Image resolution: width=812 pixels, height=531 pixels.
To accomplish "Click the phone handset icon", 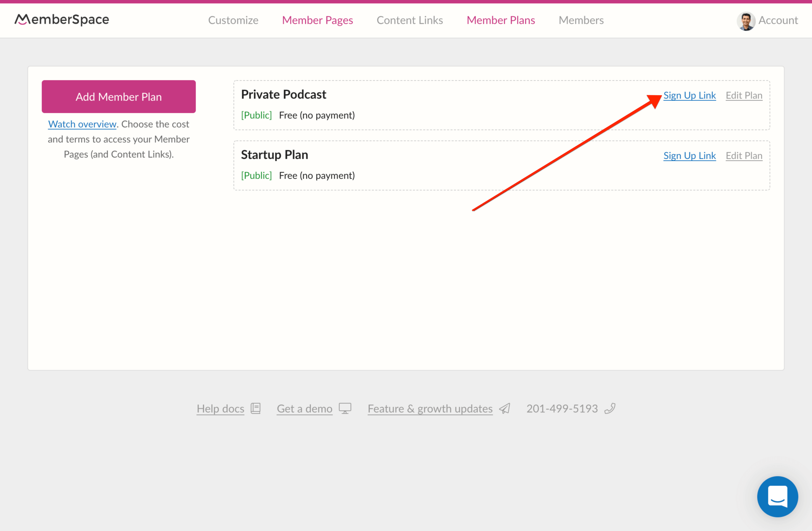I will (610, 408).
